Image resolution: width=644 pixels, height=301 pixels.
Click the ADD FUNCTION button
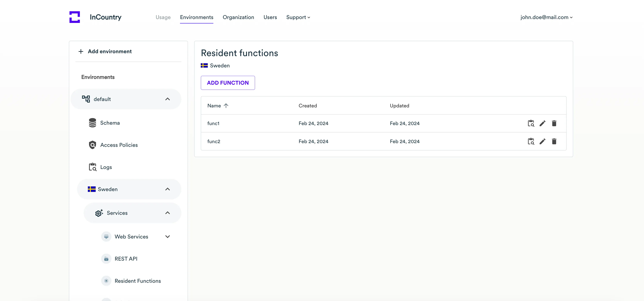tap(228, 83)
